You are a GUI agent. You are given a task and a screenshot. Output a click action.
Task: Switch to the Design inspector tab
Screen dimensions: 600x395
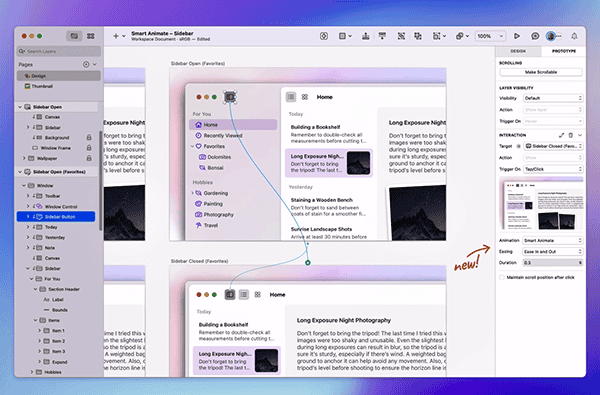[x=518, y=51]
